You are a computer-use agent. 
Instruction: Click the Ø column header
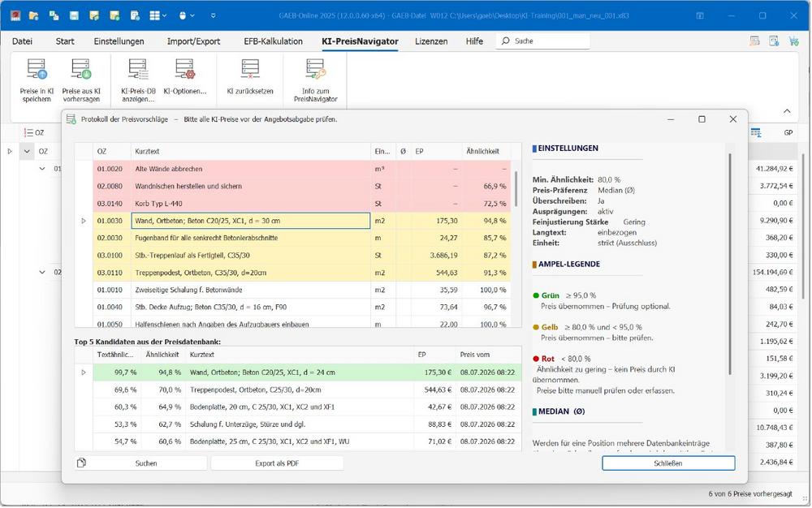point(403,152)
